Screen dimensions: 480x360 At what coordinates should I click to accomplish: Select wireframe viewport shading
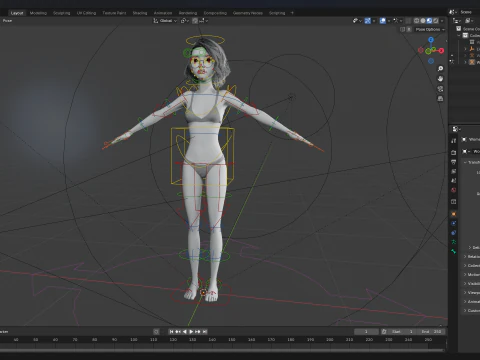coord(417,21)
